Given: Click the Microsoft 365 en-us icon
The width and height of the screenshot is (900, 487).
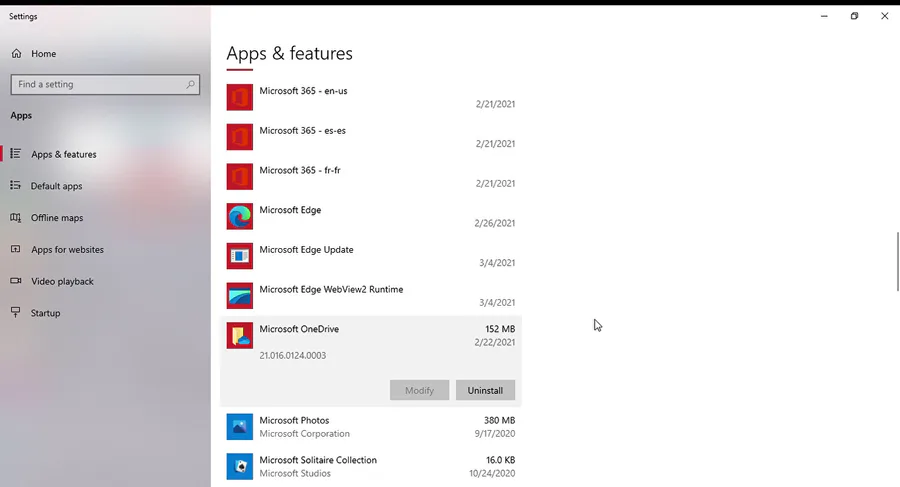Looking at the screenshot, I should (x=239, y=97).
